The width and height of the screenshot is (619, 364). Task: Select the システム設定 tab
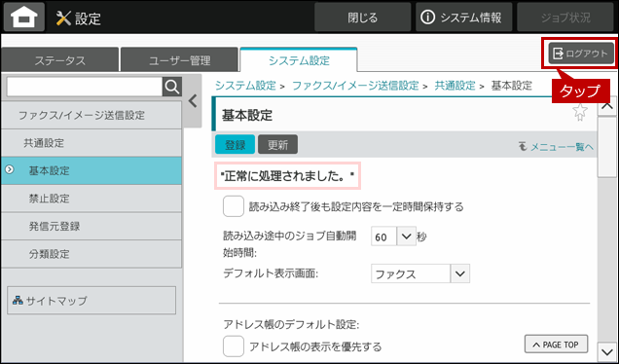point(299,60)
